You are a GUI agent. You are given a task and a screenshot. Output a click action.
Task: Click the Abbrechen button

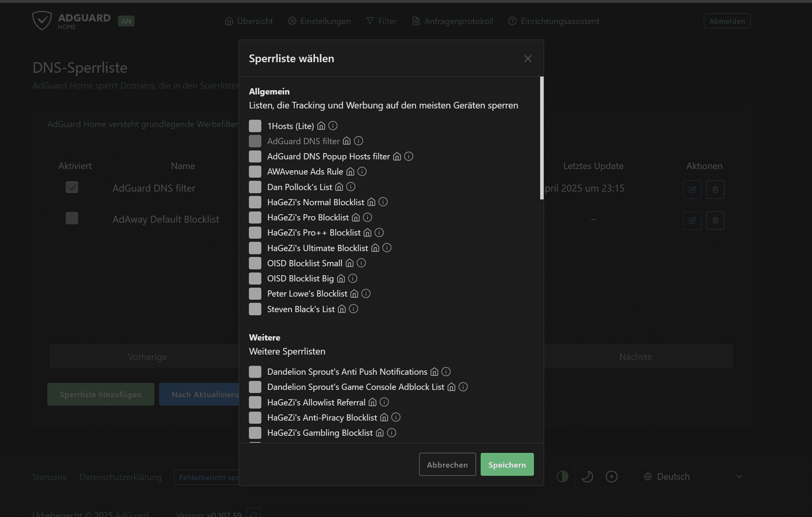[447, 465]
